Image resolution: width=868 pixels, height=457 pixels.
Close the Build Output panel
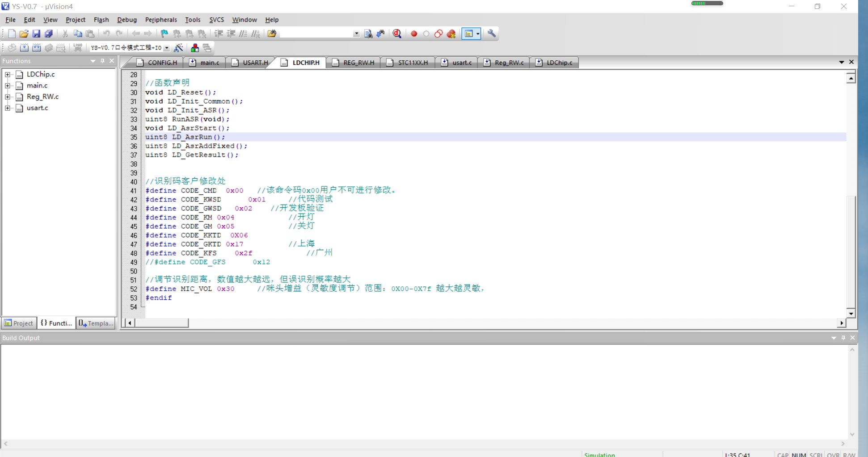pyautogui.click(x=852, y=338)
